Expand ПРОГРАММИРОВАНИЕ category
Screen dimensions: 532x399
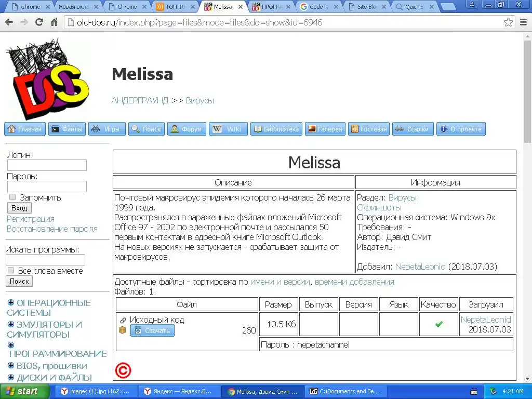(x=11, y=345)
